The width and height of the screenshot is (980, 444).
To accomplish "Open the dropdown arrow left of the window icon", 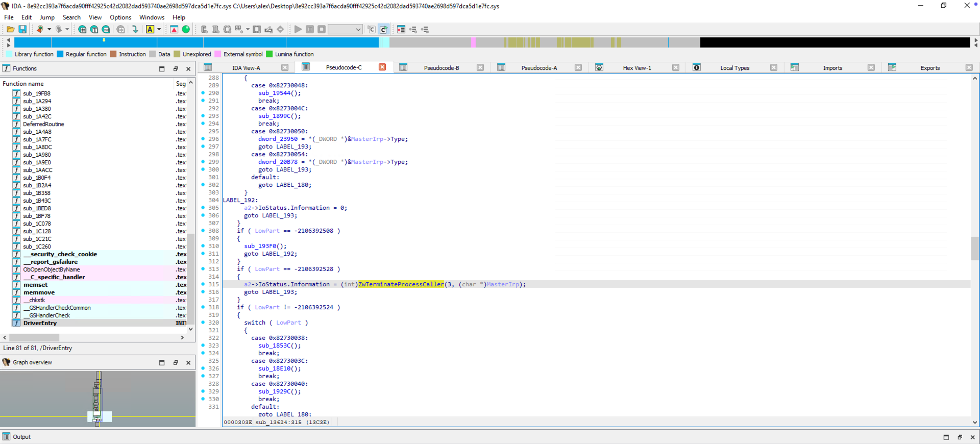I will click(x=248, y=30).
